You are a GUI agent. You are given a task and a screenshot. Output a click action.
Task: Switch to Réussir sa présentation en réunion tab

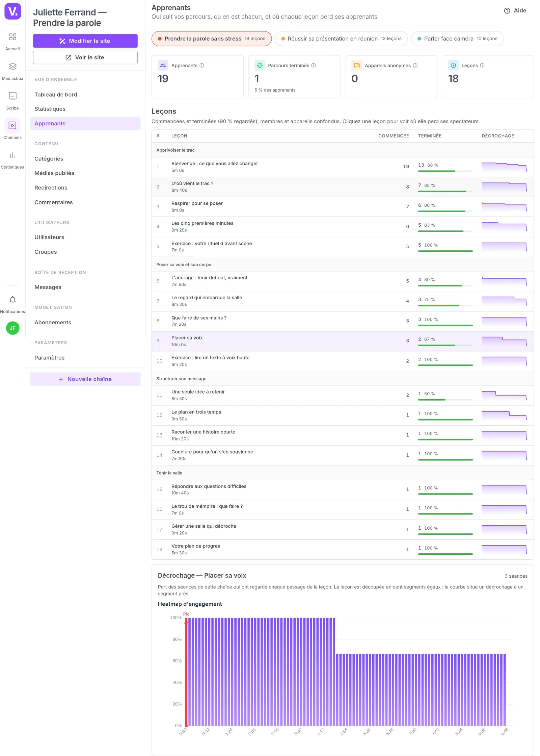click(x=341, y=39)
